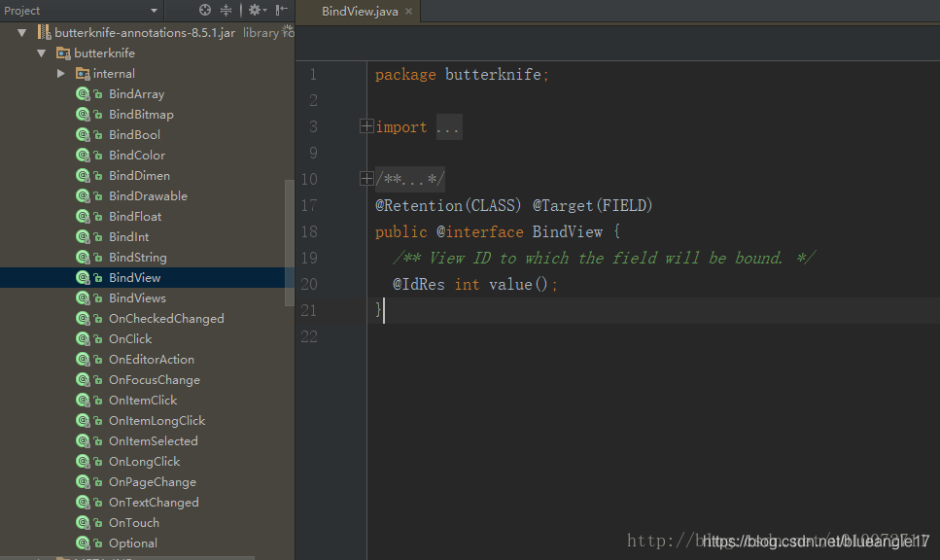Select BindArray in the project tree
This screenshot has width=940, height=560.
[x=137, y=94]
